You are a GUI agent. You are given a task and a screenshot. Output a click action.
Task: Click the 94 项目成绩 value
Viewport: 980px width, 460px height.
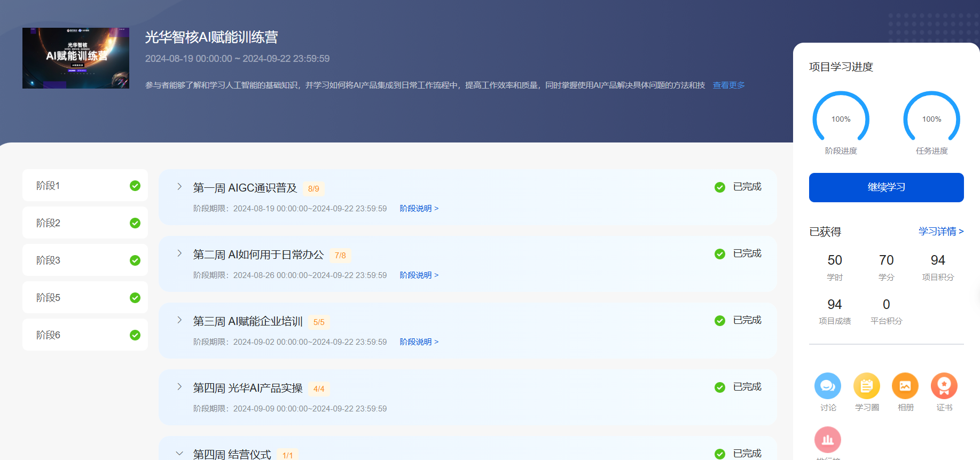(835, 304)
